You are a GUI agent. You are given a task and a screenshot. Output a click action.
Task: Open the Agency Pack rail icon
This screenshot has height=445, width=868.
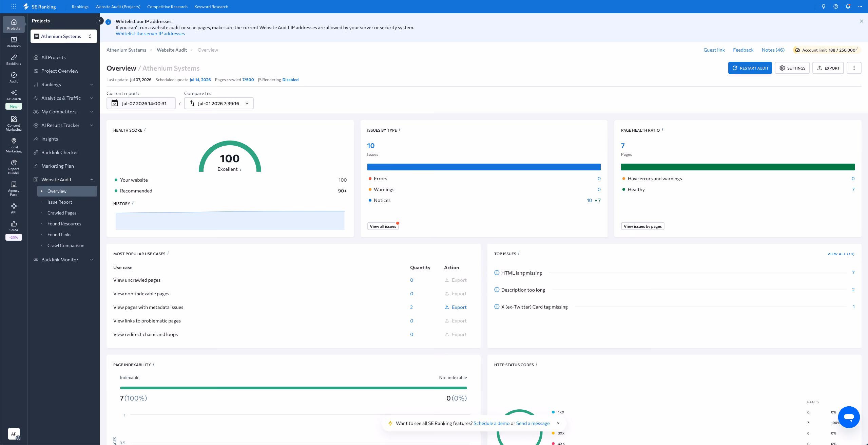click(x=14, y=189)
